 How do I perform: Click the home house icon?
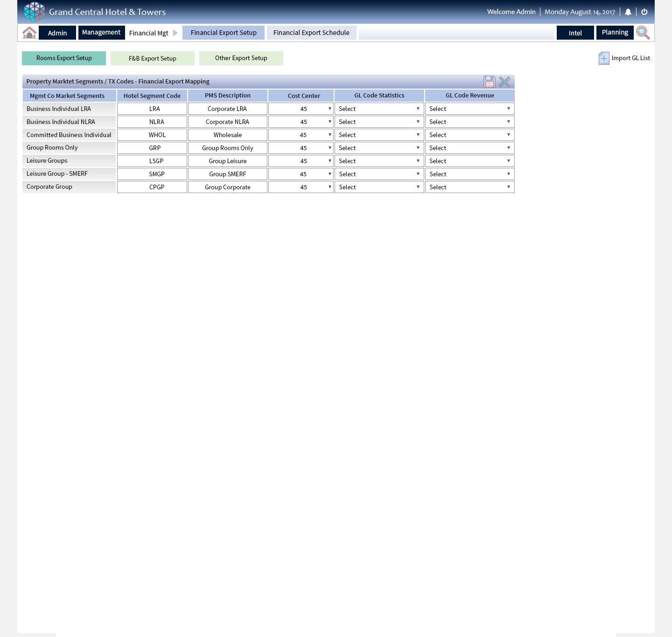point(29,33)
